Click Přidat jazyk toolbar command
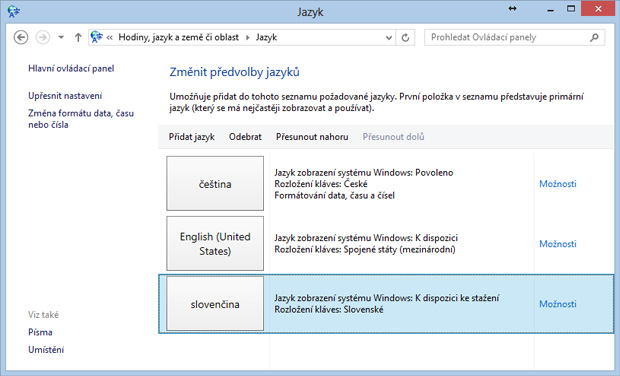 (x=192, y=137)
